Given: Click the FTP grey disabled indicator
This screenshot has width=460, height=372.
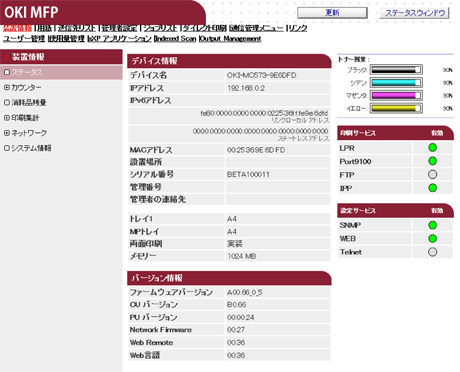Looking at the screenshot, I should coord(432,174).
